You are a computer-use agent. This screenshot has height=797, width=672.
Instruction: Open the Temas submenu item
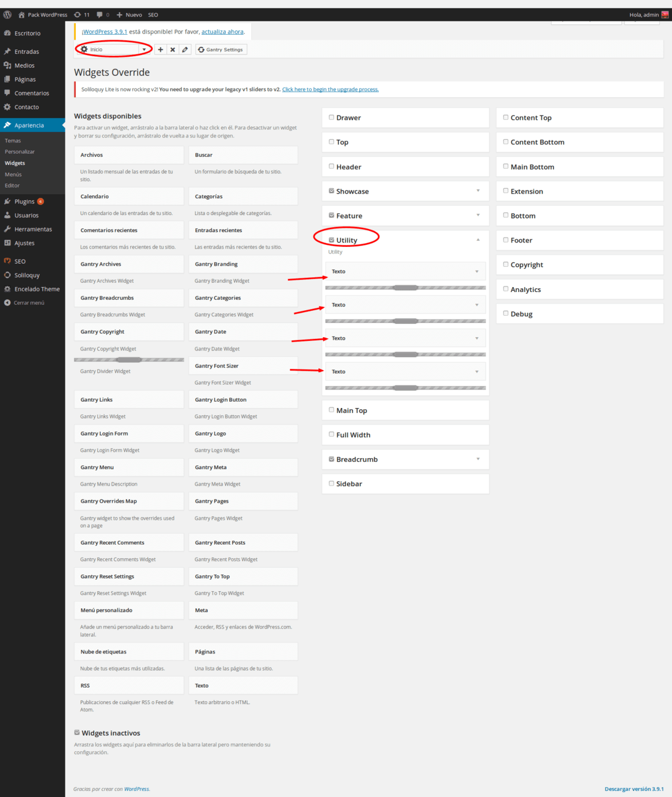(x=13, y=140)
